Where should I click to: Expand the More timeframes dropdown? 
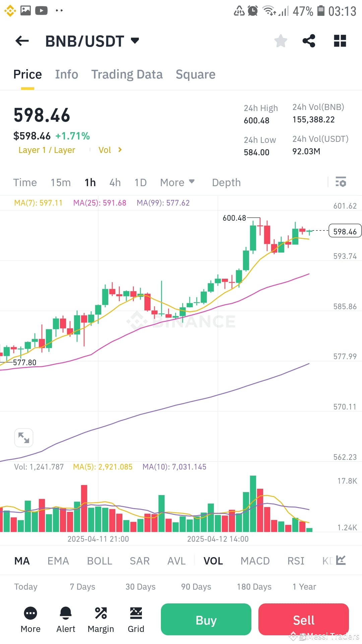(177, 182)
